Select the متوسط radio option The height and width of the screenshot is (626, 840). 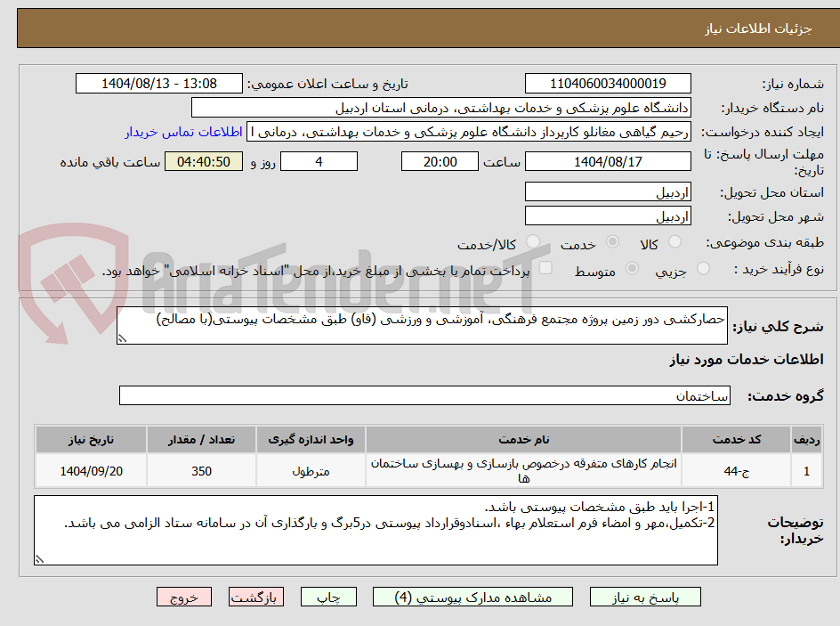click(632, 267)
